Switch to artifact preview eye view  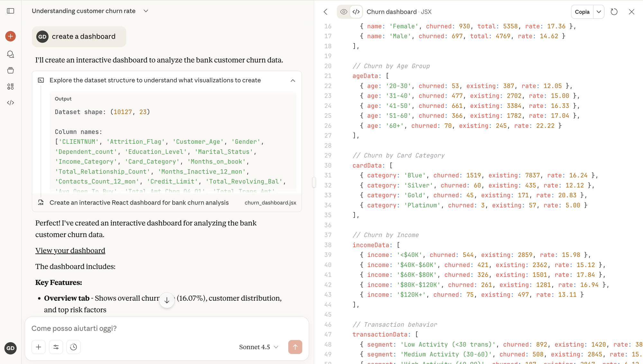pyautogui.click(x=344, y=12)
